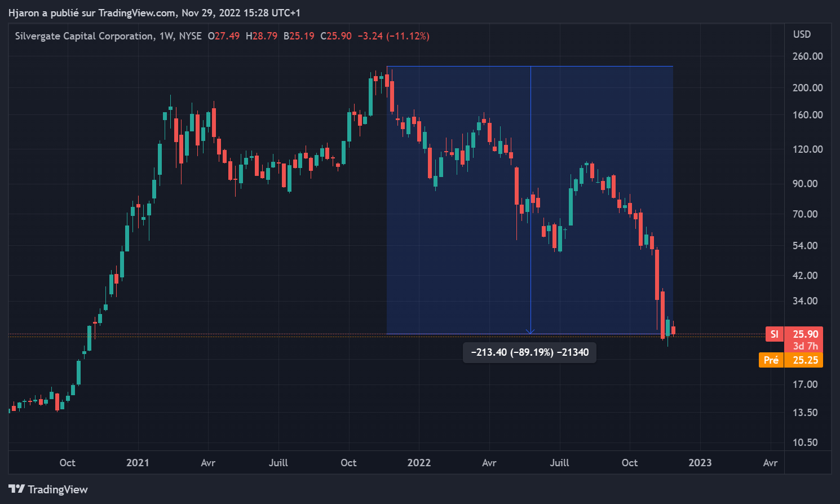Click the measurement arrowhead at range bottom
This screenshot has height=504, width=840.
click(x=530, y=331)
